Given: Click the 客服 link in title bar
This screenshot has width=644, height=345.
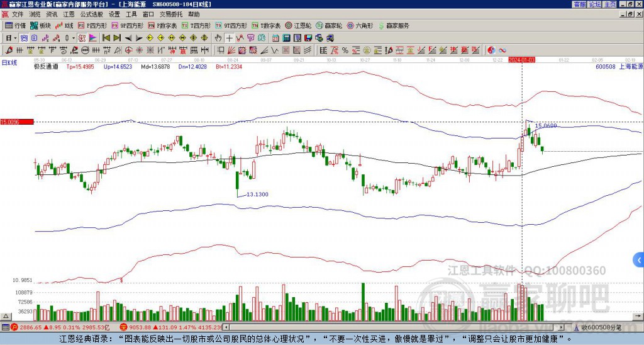Looking at the screenshot, I should tap(579, 4).
